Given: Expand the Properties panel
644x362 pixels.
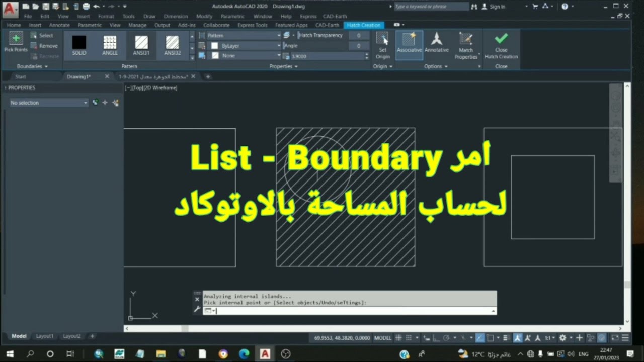Looking at the screenshot, I should 283,66.
